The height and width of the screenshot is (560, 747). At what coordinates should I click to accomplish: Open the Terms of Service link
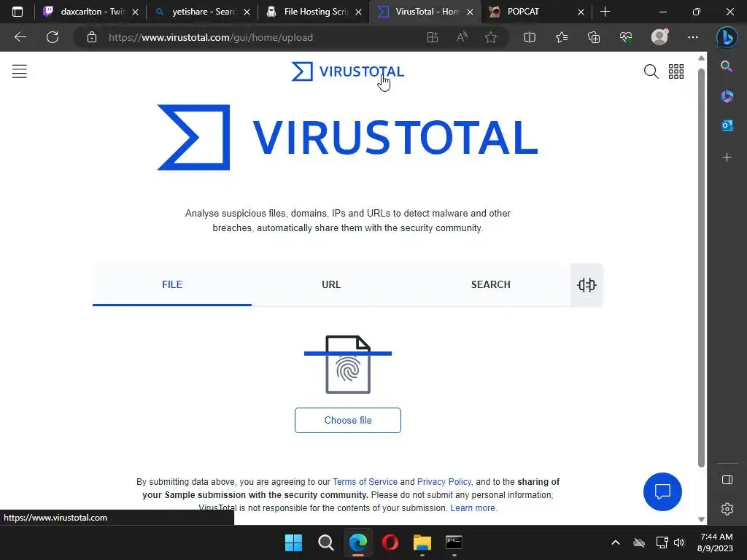365,481
